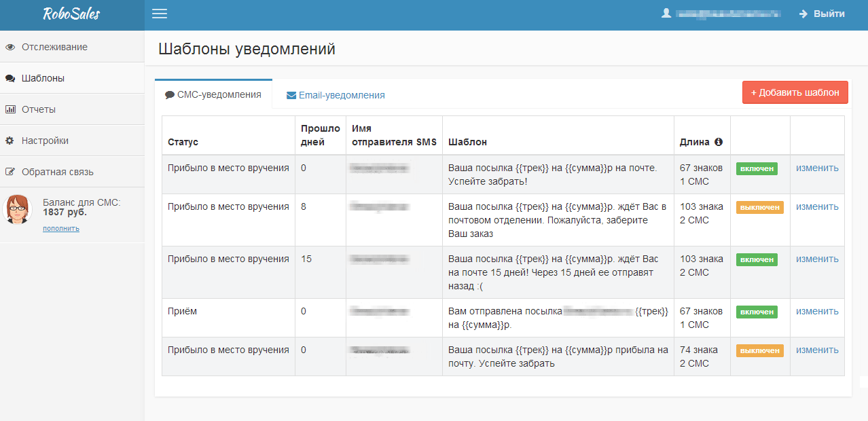The image size is (868, 421).
Task: Click the user profile icon in header
Action: pos(666,14)
